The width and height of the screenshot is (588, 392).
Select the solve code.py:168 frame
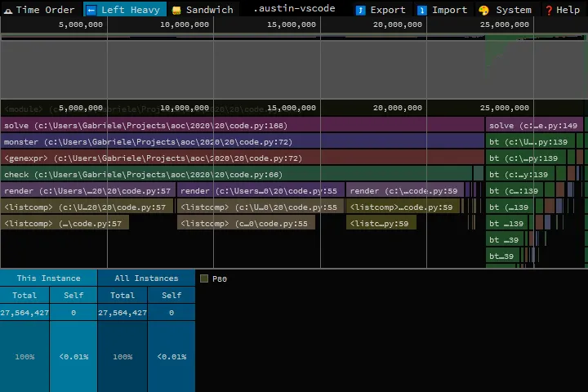tap(243, 125)
